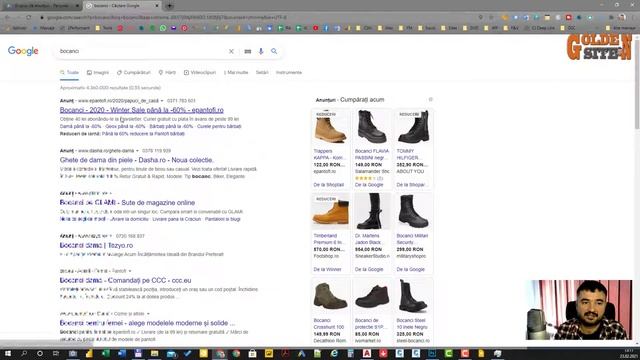Go back using Chrome's back arrow
The width and height of the screenshot is (640, 360).
pyautogui.click(x=7, y=17)
